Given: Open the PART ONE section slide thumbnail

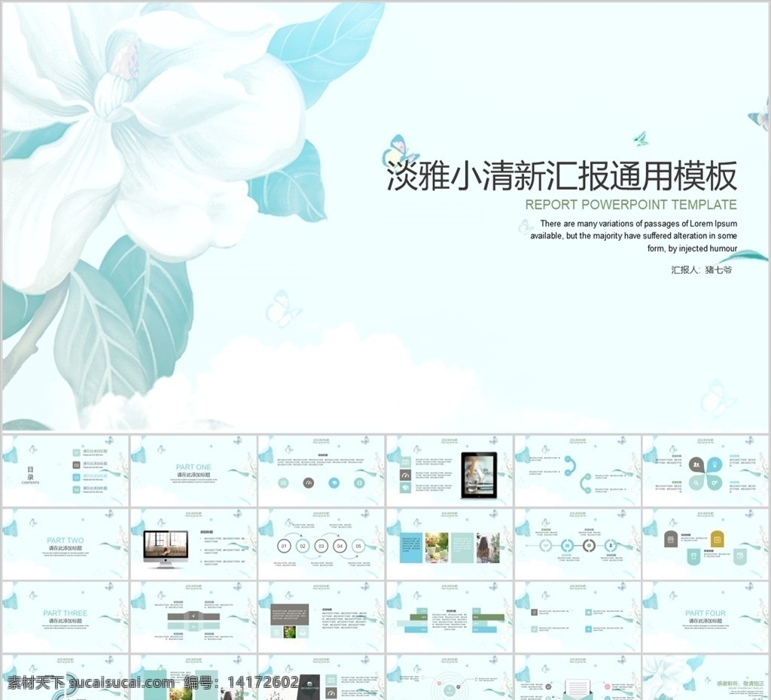Looking at the screenshot, I should [x=194, y=471].
